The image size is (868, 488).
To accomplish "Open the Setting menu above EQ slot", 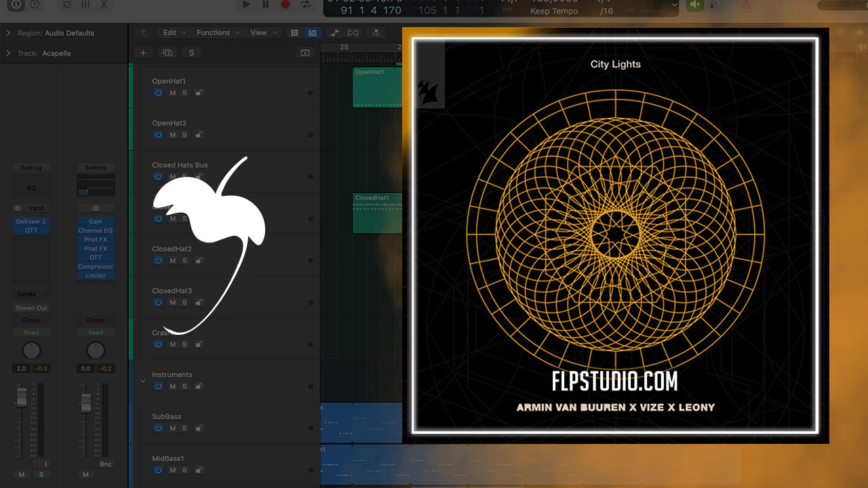I will tap(31, 168).
